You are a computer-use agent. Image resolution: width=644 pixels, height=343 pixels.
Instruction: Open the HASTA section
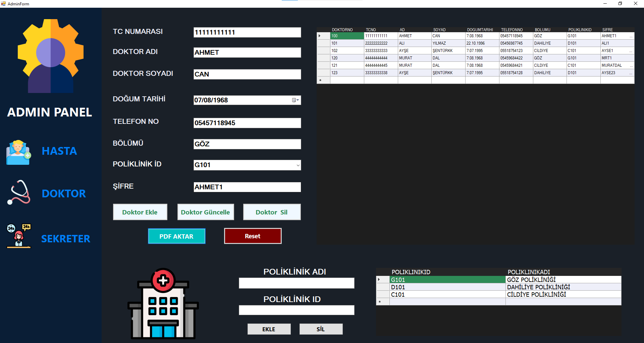tap(59, 151)
